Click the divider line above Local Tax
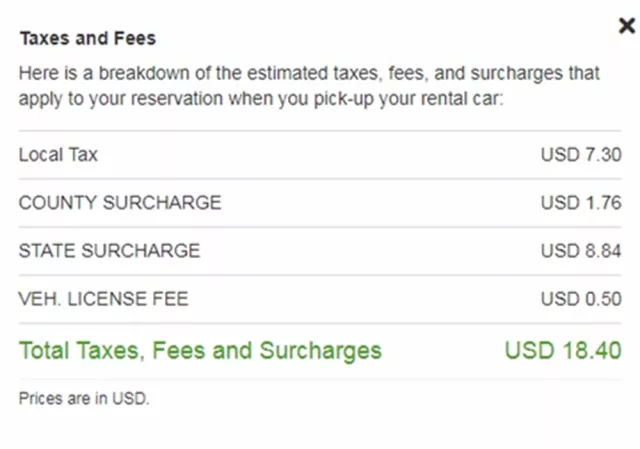Screen dimensions: 640x449 click(x=320, y=131)
